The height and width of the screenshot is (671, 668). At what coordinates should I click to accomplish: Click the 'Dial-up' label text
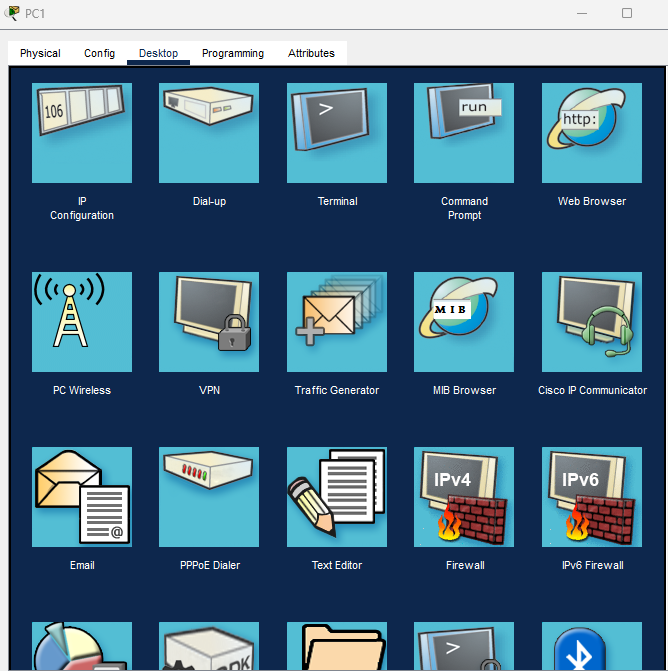(209, 201)
